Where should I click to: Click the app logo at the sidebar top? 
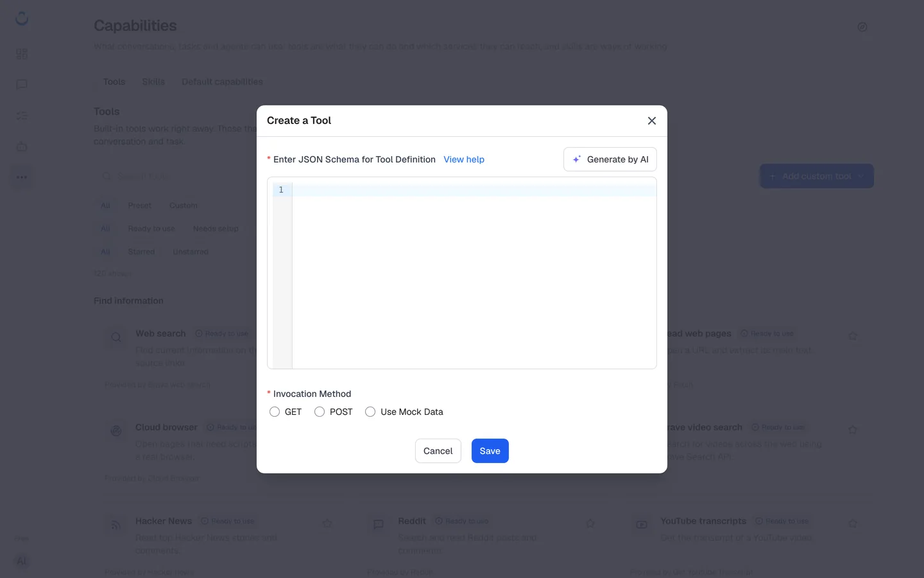click(x=22, y=19)
